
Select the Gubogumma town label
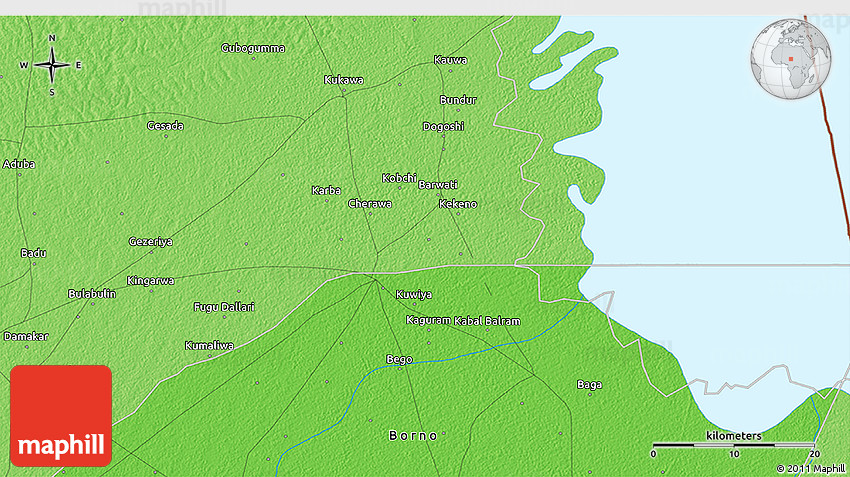pyautogui.click(x=253, y=48)
